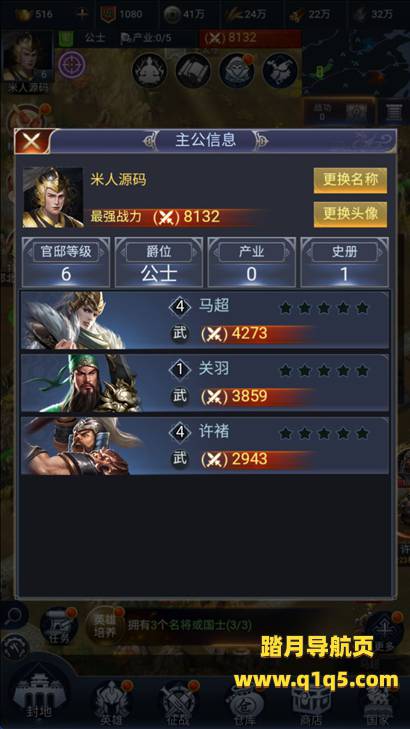Open the 英雄 tab in bottom bar
Screen dimensions: 410x729
(x=112, y=702)
